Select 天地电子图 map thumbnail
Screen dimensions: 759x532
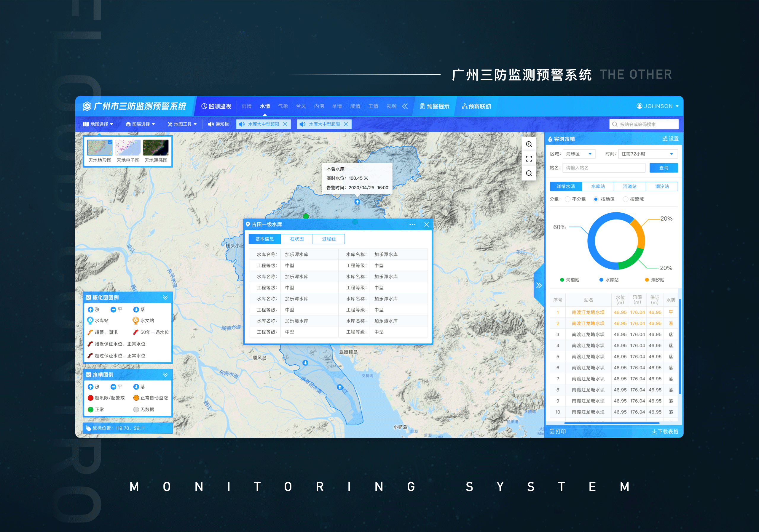coord(128,148)
